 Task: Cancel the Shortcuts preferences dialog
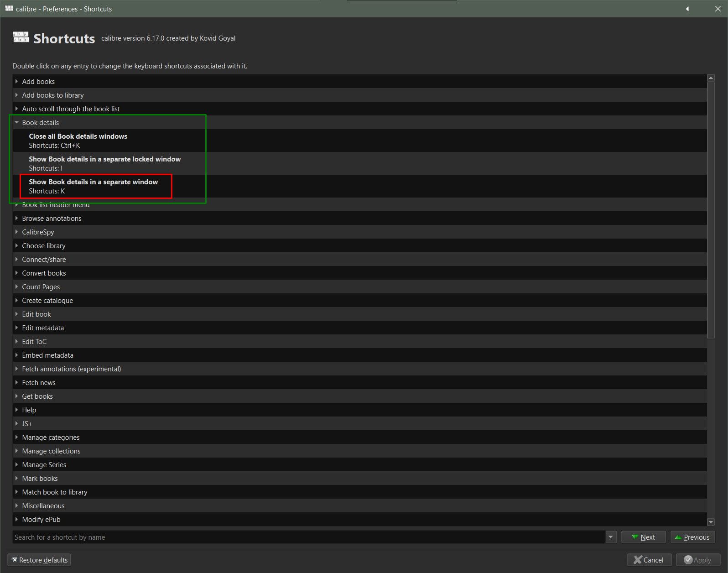649,560
